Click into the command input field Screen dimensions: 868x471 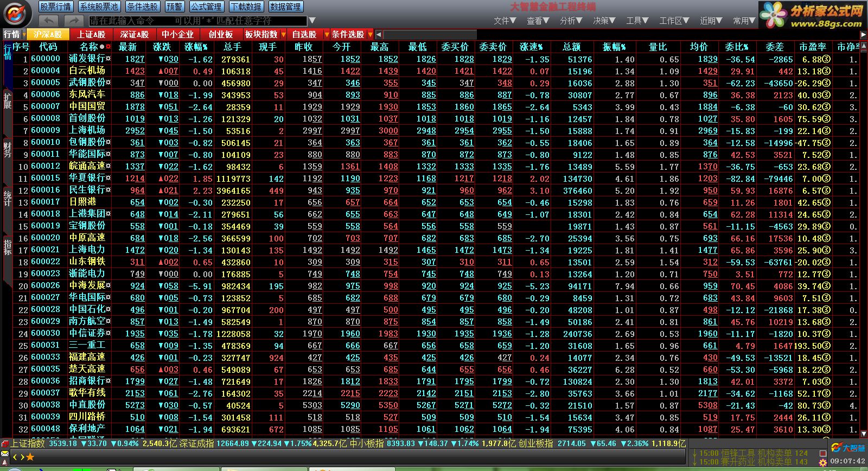tap(198, 21)
